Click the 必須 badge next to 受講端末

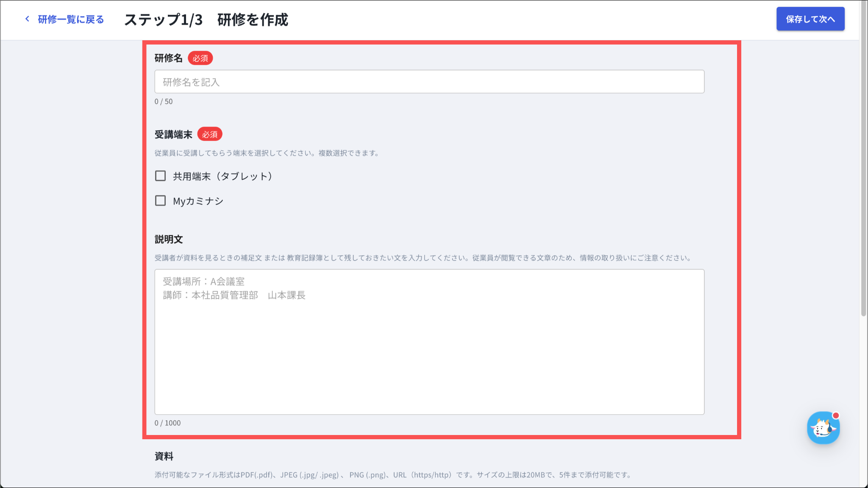[210, 134]
